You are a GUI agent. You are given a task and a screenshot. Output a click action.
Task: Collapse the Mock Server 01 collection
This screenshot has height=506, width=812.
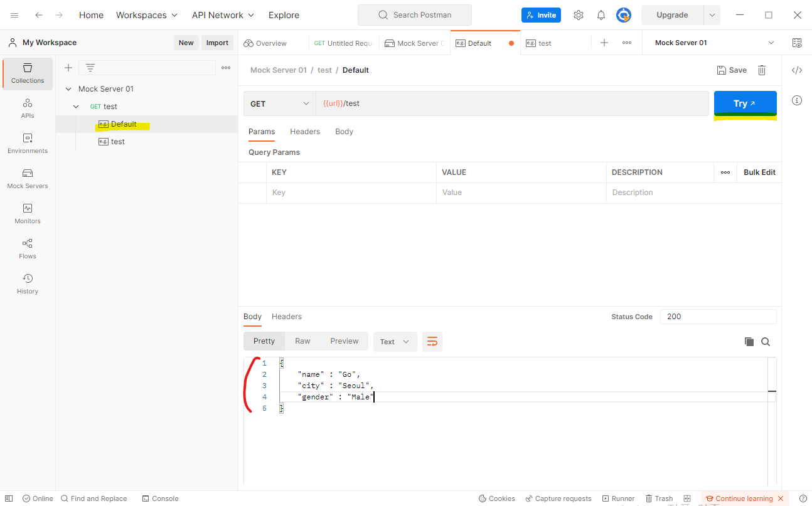pos(68,89)
